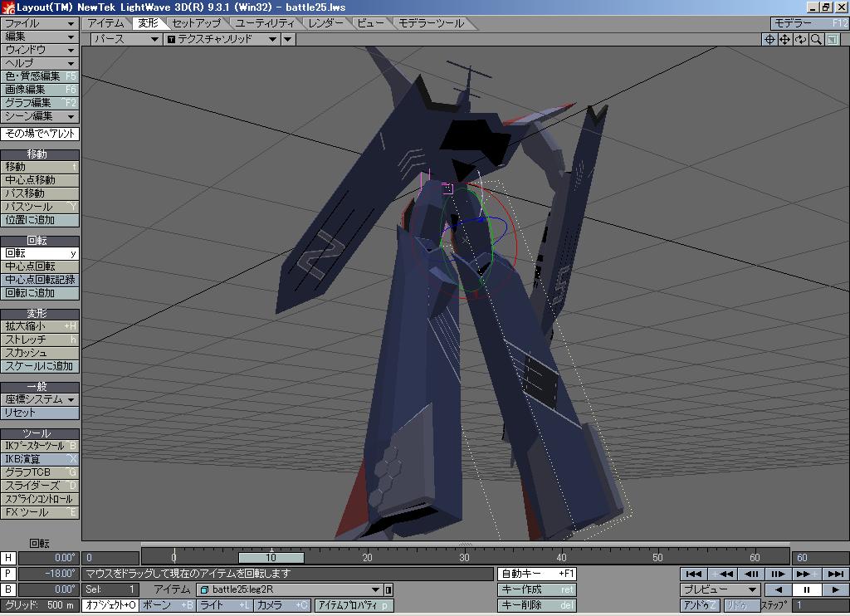Select the ストレッチ (Stretch) tool
The width and height of the screenshot is (850, 616).
click(40, 340)
